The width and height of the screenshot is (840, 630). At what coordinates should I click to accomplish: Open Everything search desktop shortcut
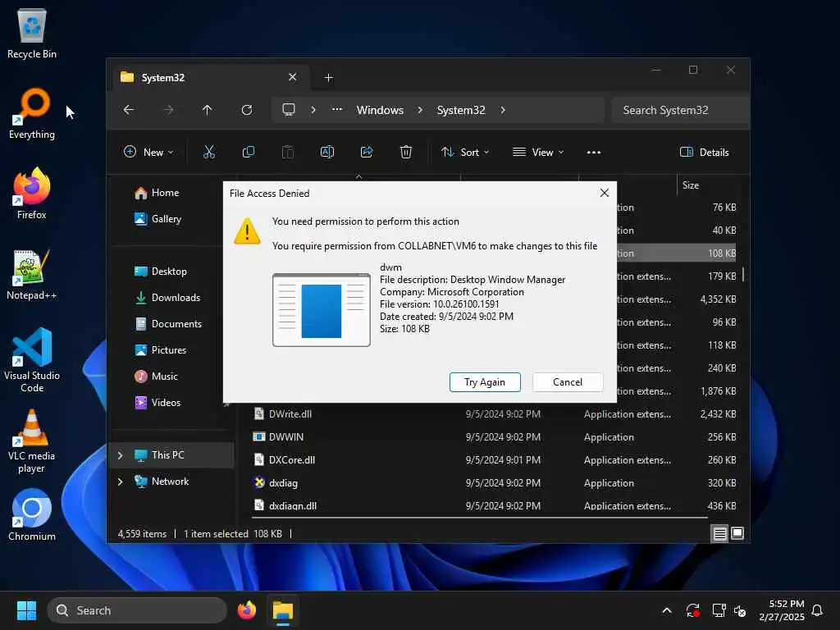pyautogui.click(x=32, y=113)
